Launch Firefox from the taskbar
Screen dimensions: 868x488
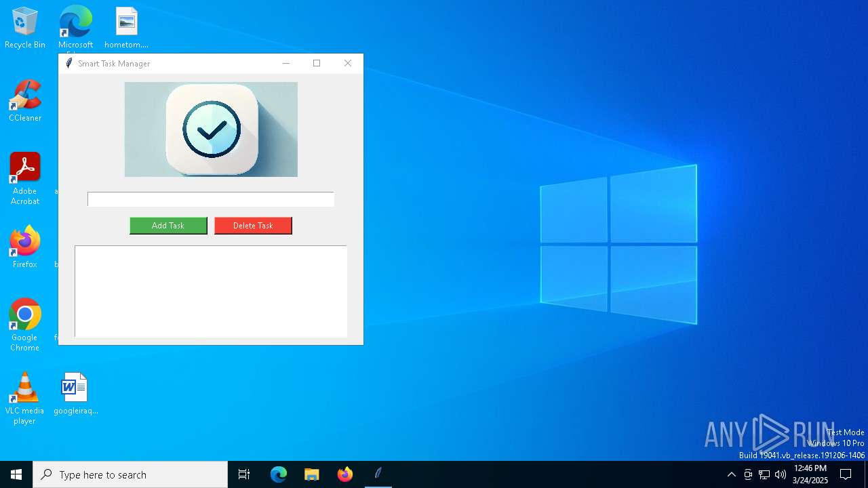click(345, 474)
